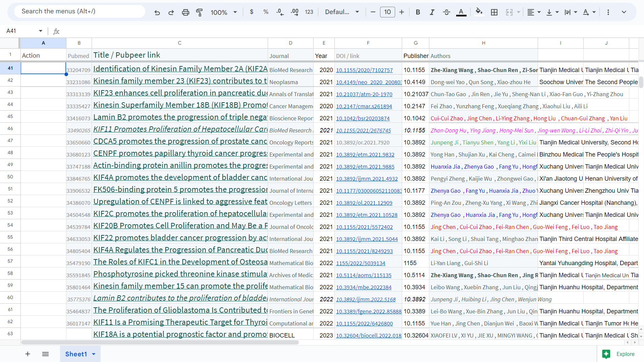This screenshot has width=644, height=362.
Task: Click the Print icon
Action: point(185,12)
